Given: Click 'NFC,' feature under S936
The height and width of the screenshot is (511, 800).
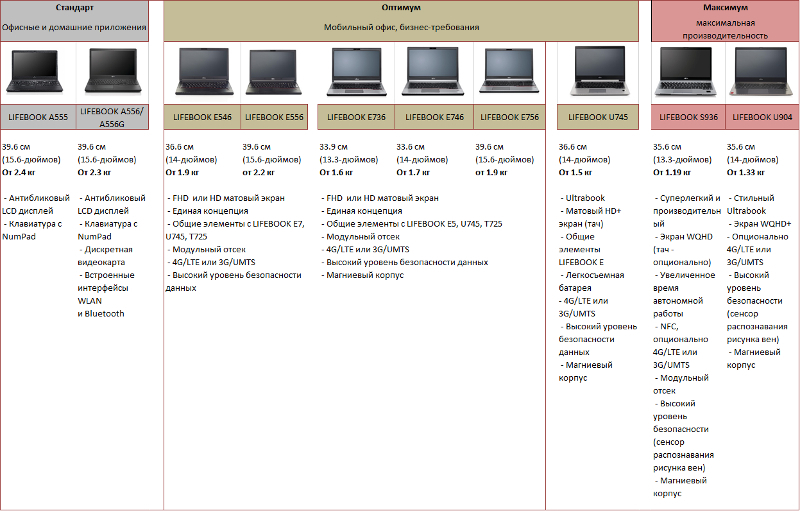Looking at the screenshot, I should tap(669, 326).
